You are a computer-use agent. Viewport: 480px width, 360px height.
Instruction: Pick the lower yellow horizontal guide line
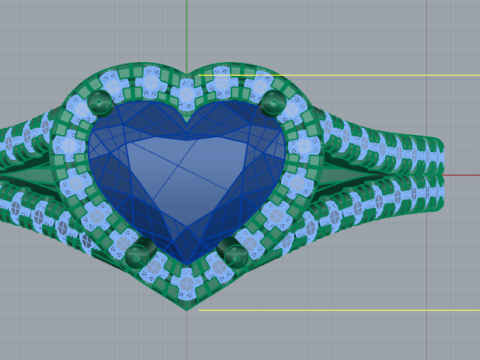coord(339,310)
